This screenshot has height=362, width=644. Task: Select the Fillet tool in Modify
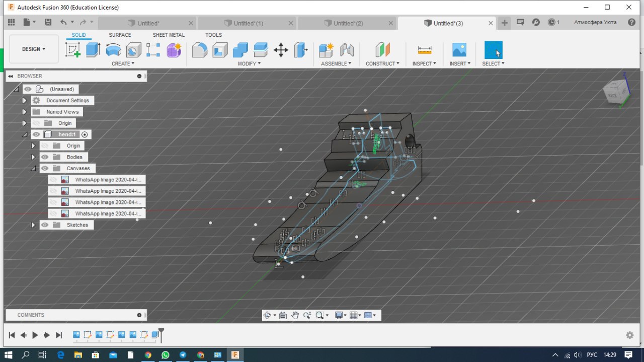pos(200,50)
